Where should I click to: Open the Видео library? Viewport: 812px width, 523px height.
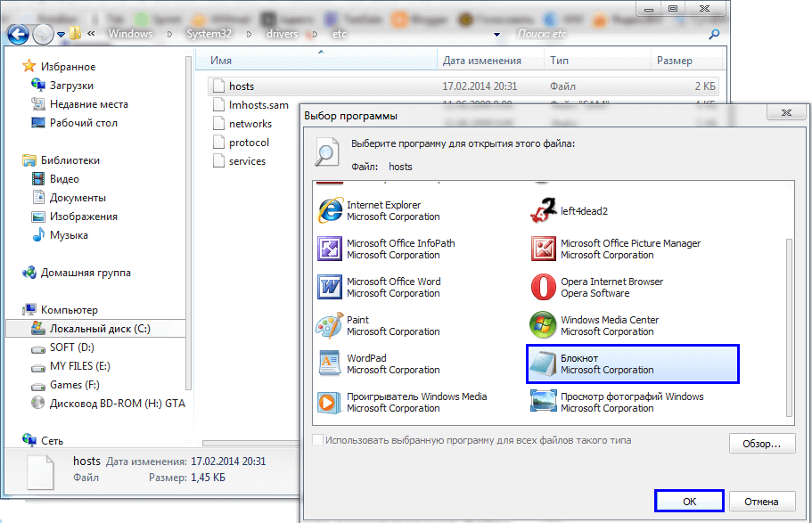point(55,179)
